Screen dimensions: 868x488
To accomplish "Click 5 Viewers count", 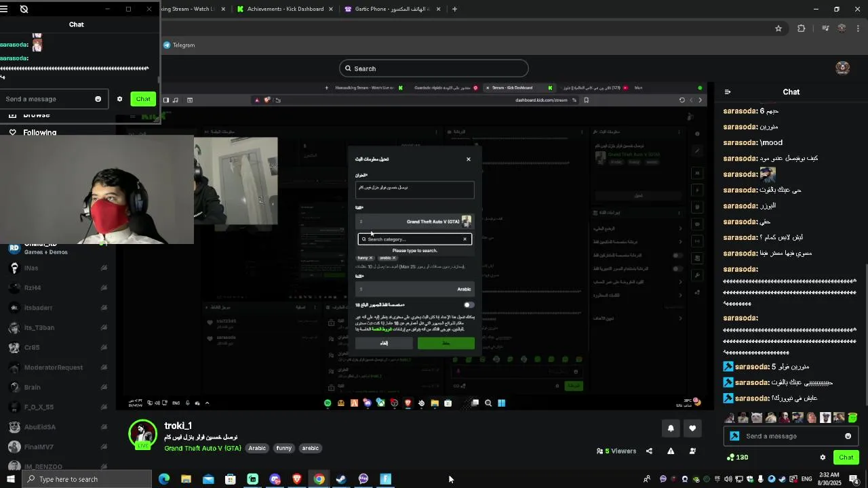I will coord(616,451).
